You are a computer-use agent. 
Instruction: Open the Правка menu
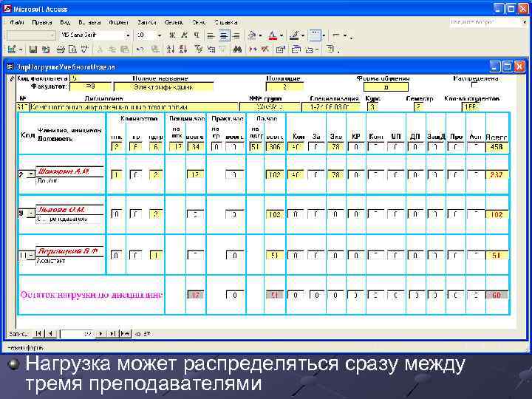[x=42, y=22]
